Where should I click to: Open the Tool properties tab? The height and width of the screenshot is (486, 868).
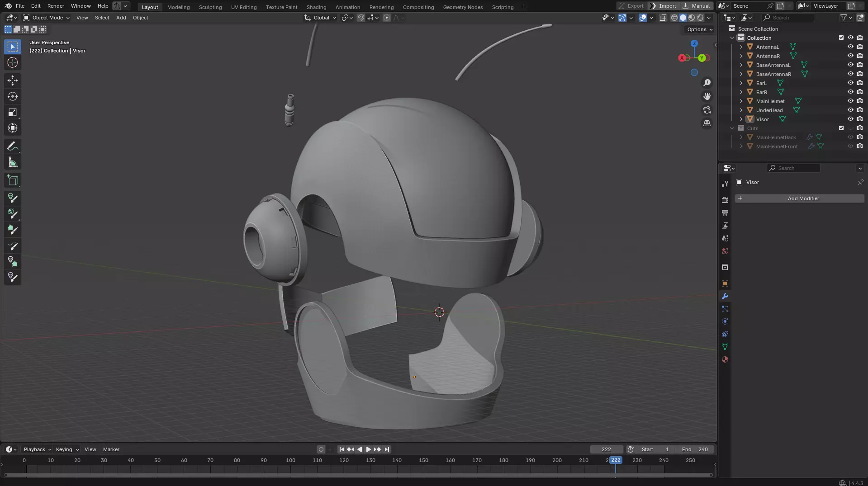tap(725, 184)
